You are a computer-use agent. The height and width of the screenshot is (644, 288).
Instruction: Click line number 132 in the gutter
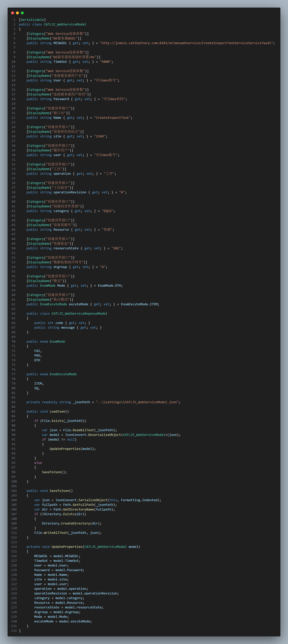(x=14, y=631)
